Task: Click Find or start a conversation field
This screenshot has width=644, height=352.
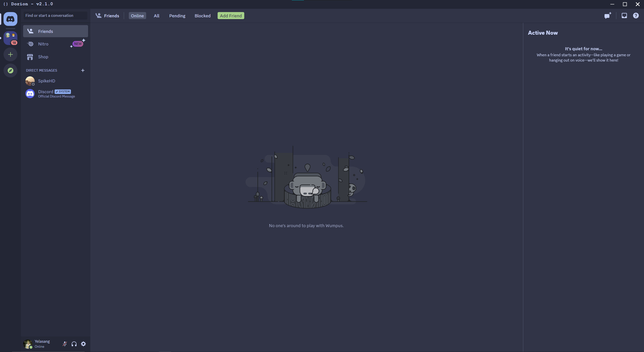Action: [x=55, y=16]
